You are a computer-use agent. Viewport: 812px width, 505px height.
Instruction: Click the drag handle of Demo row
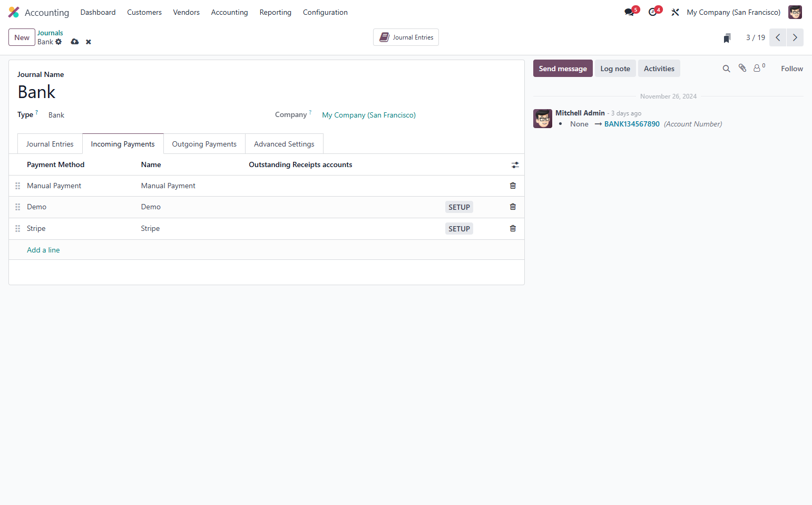17,207
